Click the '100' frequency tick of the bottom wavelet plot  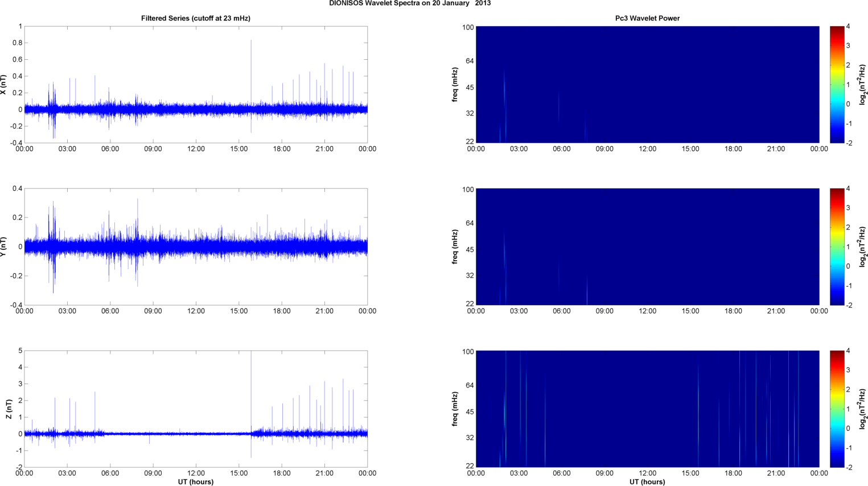(468, 352)
